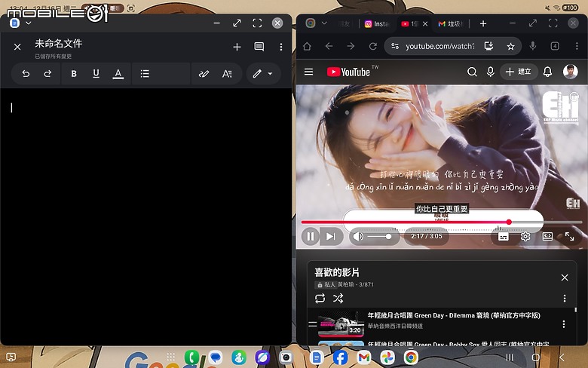588x368 pixels.
Task: Open options for Green Day Dilemma row
Action: (564, 324)
